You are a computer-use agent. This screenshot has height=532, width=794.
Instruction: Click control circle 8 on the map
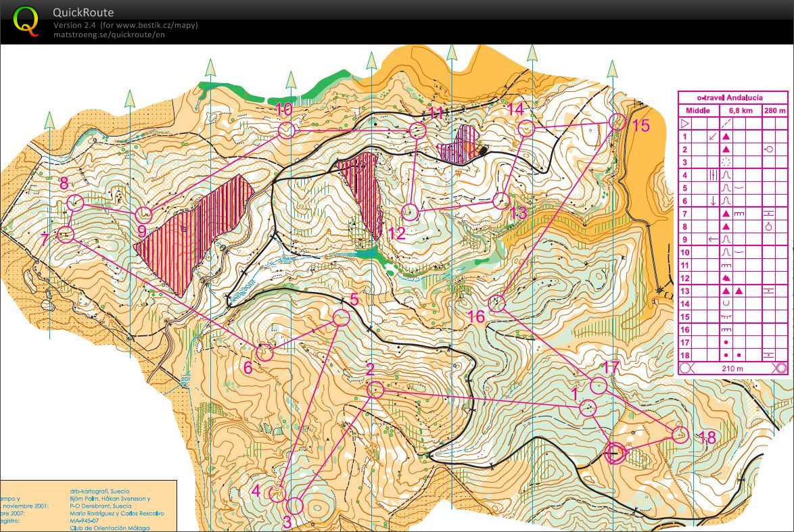coord(75,203)
